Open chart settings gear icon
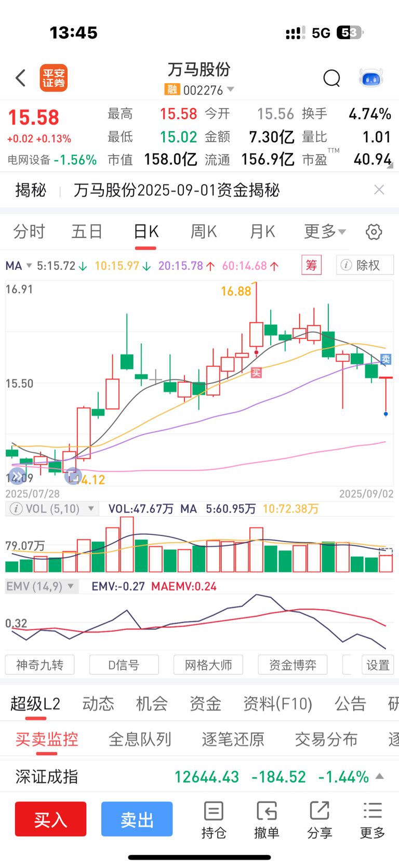Image resolution: width=399 pixels, height=868 pixels. coord(374,232)
